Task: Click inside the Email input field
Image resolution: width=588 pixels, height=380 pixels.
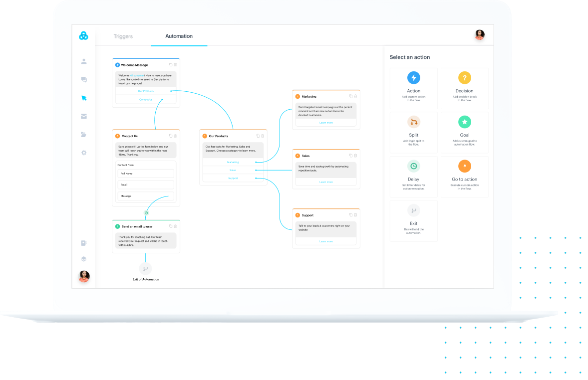Action: [145, 185]
